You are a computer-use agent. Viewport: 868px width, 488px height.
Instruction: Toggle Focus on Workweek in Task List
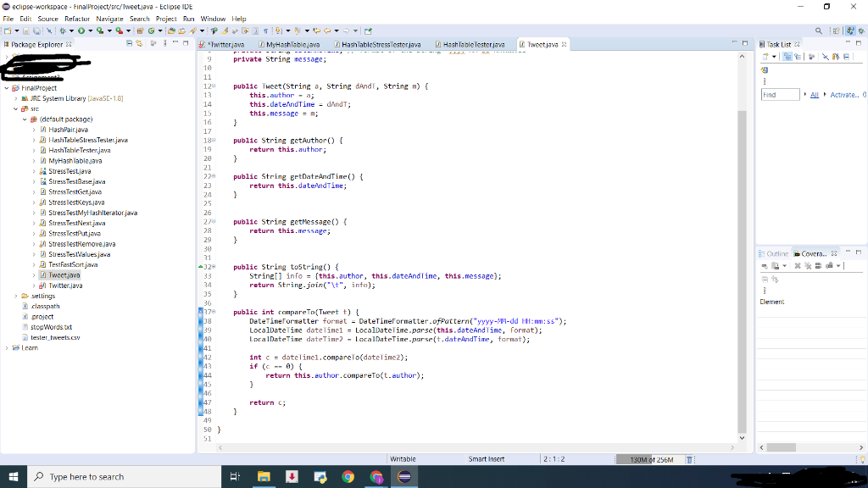pyautogui.click(x=811, y=57)
